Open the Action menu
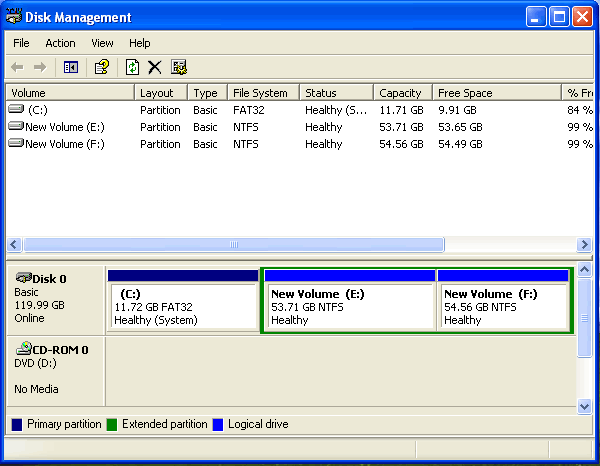The height and width of the screenshot is (466, 600). (x=60, y=43)
